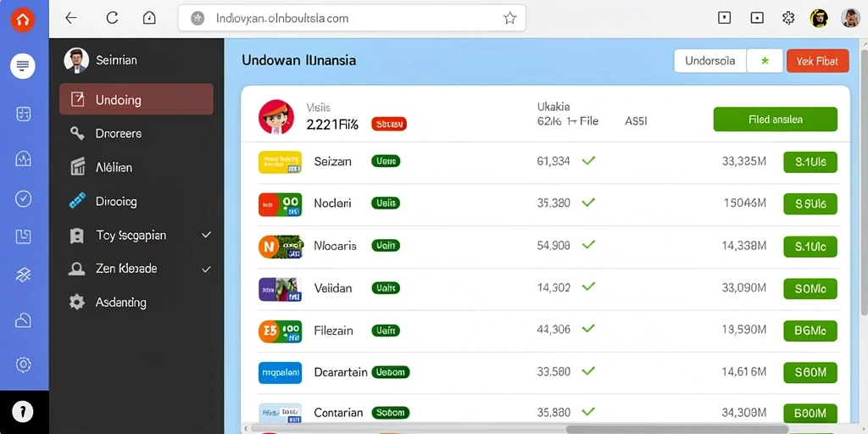Click the Seizam row green status badge
This screenshot has width=868, height=434.
[386, 161]
